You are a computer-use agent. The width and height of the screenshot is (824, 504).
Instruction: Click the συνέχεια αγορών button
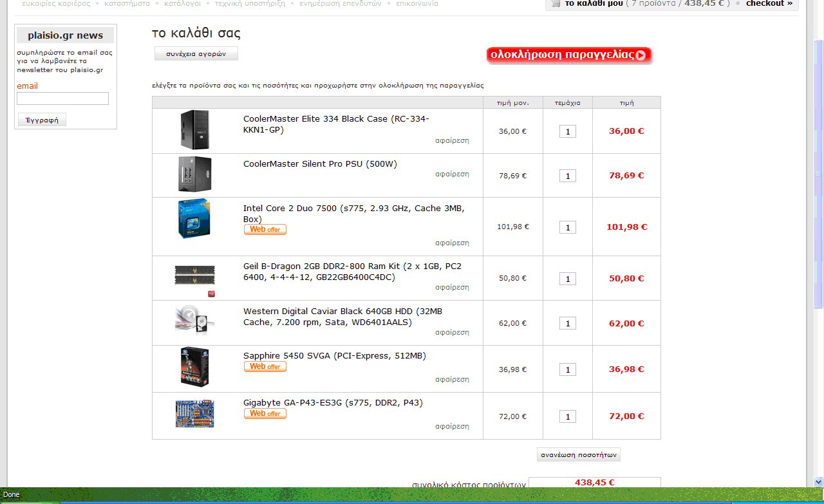pos(196,54)
